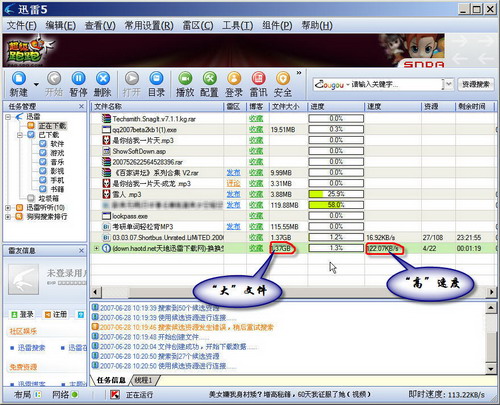Close the 雷友信息 panel
Viewport: 500px width, 405px height.
(x=81, y=250)
